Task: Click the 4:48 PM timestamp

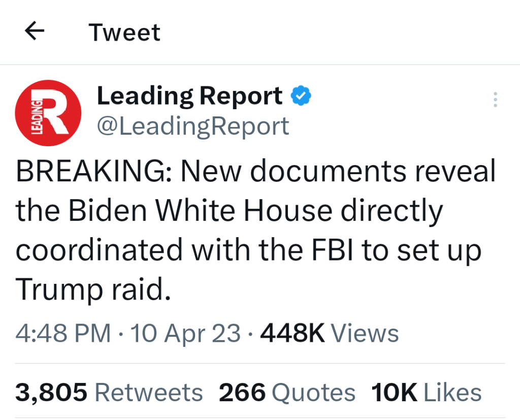Action: [x=63, y=334]
